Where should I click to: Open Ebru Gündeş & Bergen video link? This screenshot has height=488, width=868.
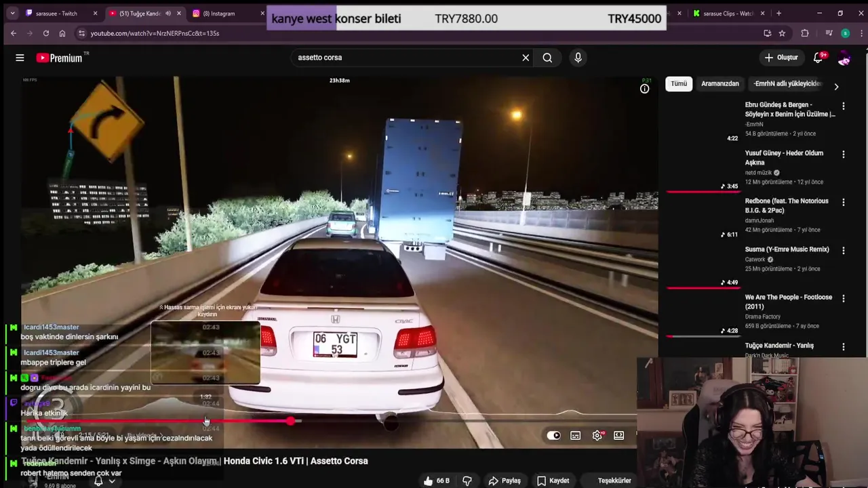click(x=790, y=110)
